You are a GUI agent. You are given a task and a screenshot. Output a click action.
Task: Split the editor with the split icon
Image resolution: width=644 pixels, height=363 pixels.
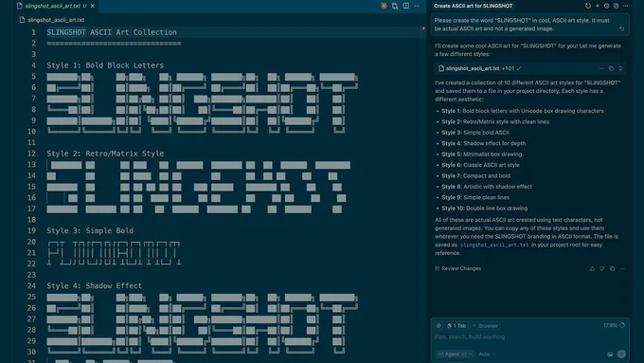[405, 6]
